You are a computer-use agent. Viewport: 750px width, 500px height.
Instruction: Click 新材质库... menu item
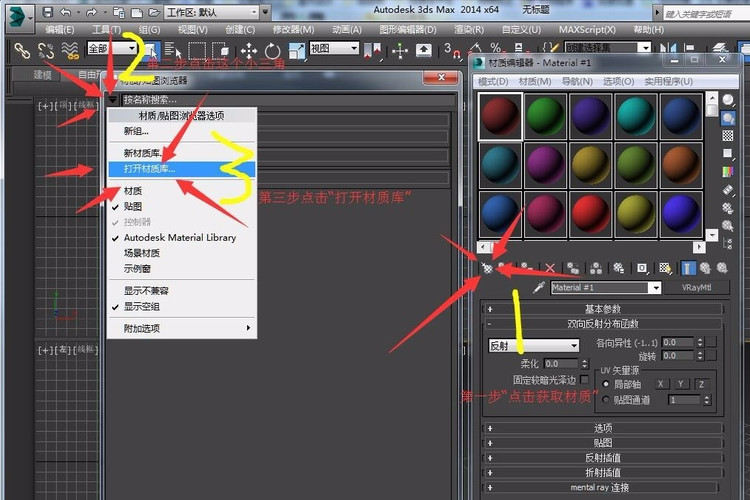point(182,153)
